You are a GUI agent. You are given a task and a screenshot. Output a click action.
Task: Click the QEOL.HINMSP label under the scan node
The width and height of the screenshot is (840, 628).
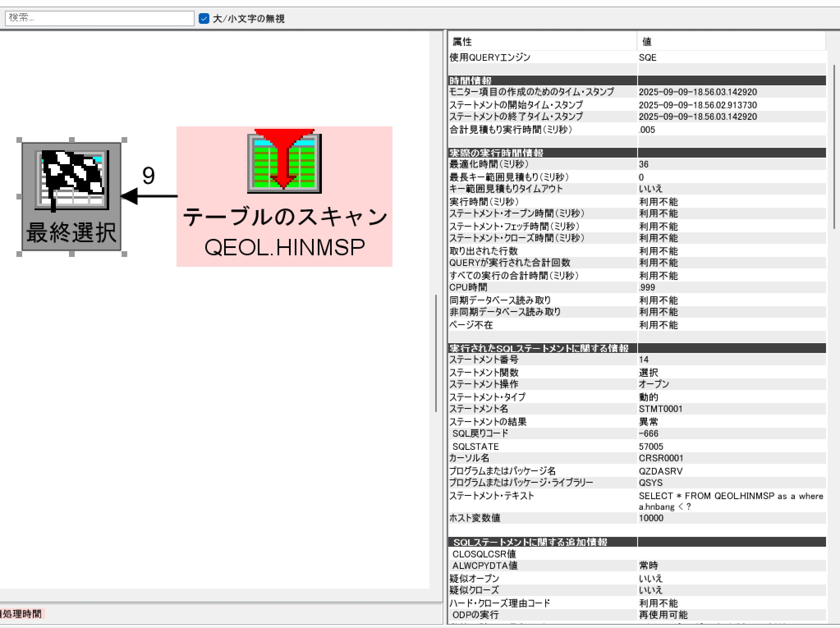tap(284, 248)
